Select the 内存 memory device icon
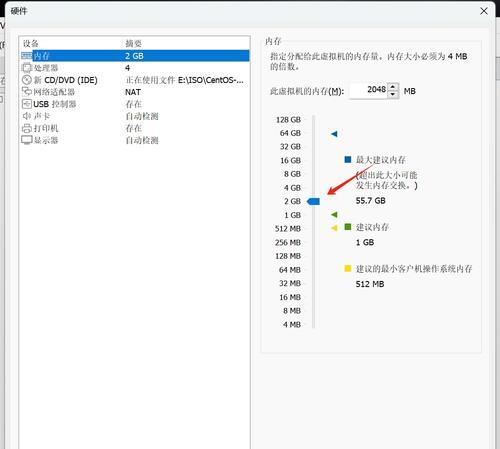The width and height of the screenshot is (500, 449). 27,56
